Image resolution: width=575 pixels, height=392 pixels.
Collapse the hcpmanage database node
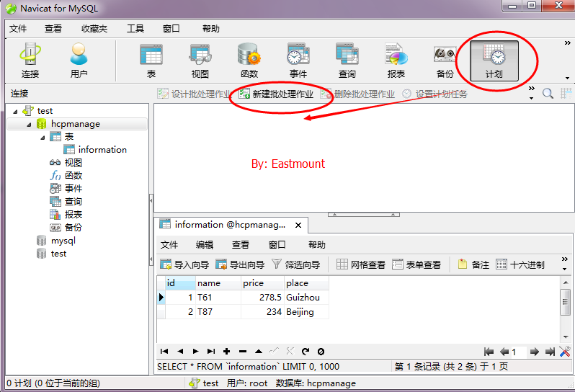click(x=29, y=125)
